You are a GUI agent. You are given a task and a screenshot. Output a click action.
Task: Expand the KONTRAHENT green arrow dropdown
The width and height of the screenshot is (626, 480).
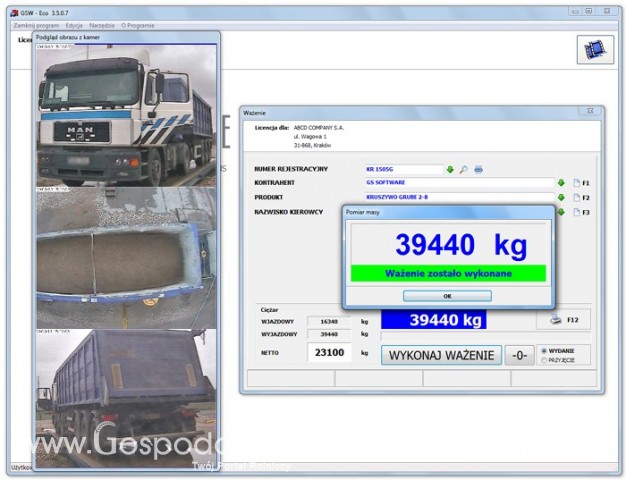pos(561,183)
